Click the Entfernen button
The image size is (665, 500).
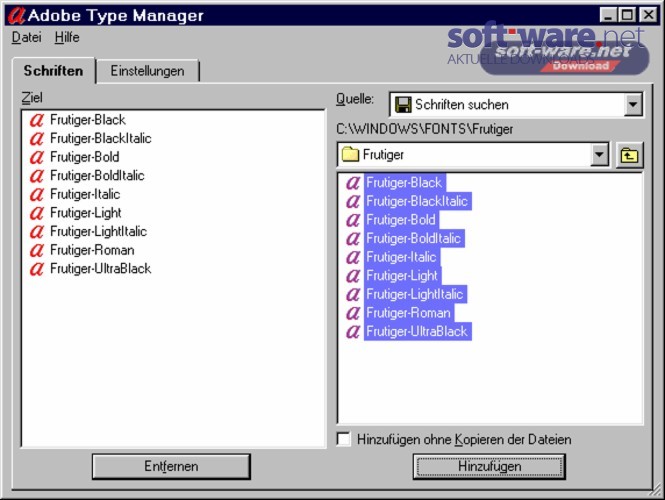[x=171, y=466]
